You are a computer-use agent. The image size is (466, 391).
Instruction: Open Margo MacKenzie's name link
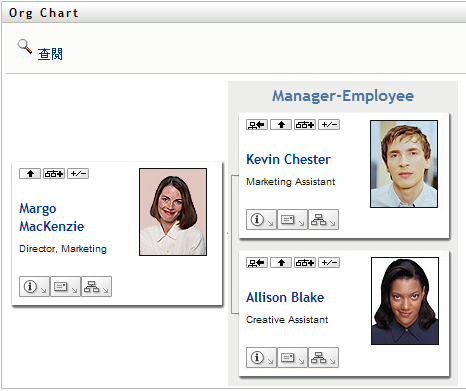pos(52,217)
